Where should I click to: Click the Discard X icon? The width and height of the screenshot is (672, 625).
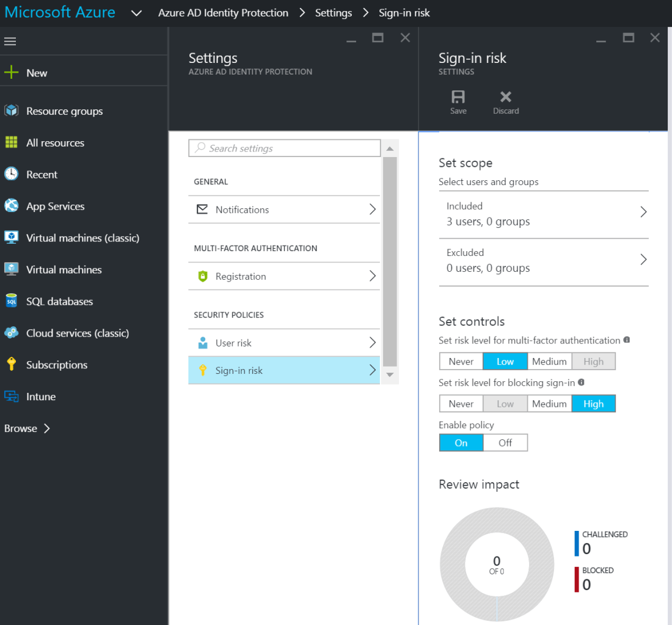506,97
